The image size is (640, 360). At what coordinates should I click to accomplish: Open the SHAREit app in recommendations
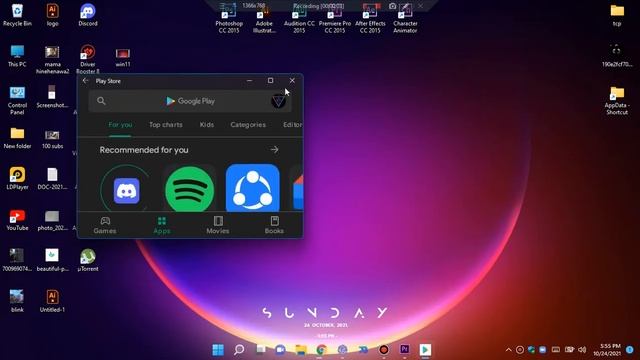pos(253,189)
